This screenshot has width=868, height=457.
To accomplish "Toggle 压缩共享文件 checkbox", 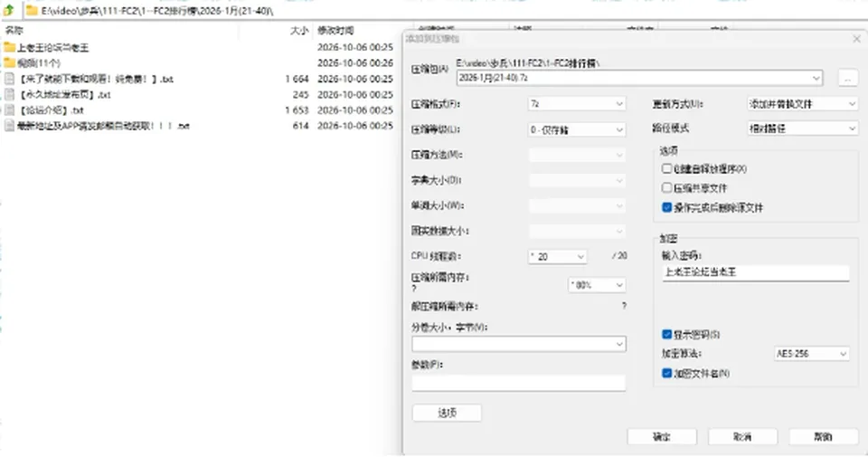I will coord(667,188).
